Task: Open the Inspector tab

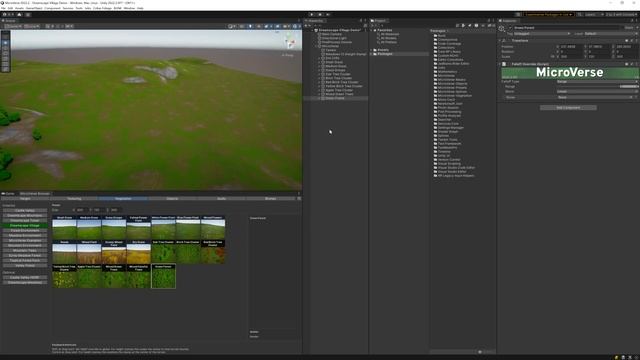Action: (509, 20)
